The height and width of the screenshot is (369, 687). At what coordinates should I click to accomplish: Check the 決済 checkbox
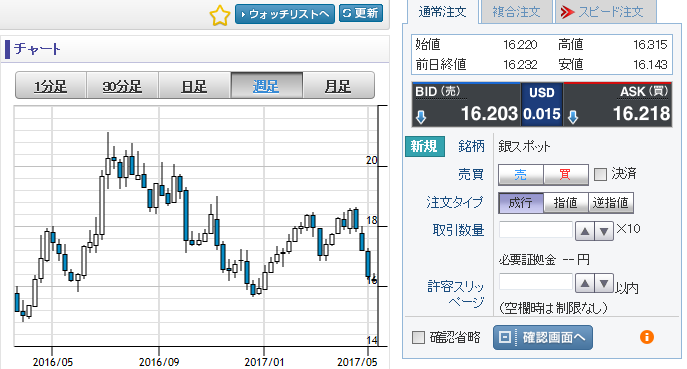pyautogui.click(x=600, y=174)
